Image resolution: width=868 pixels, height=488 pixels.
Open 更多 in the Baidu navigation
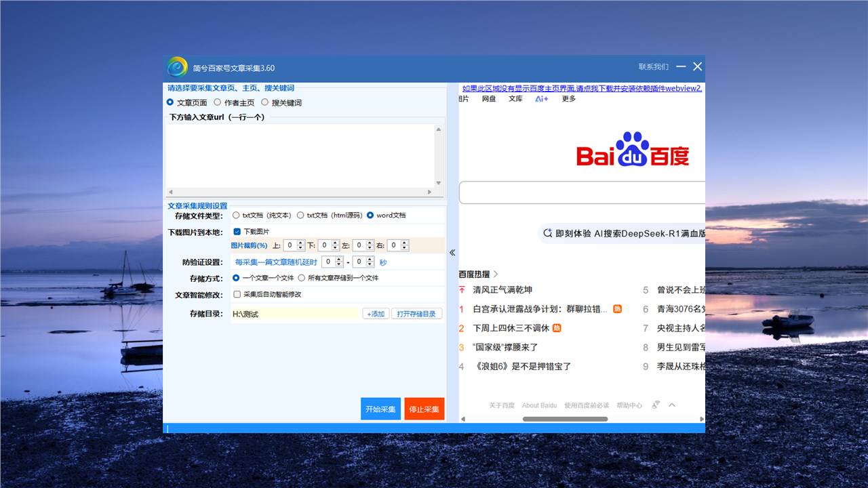click(568, 99)
